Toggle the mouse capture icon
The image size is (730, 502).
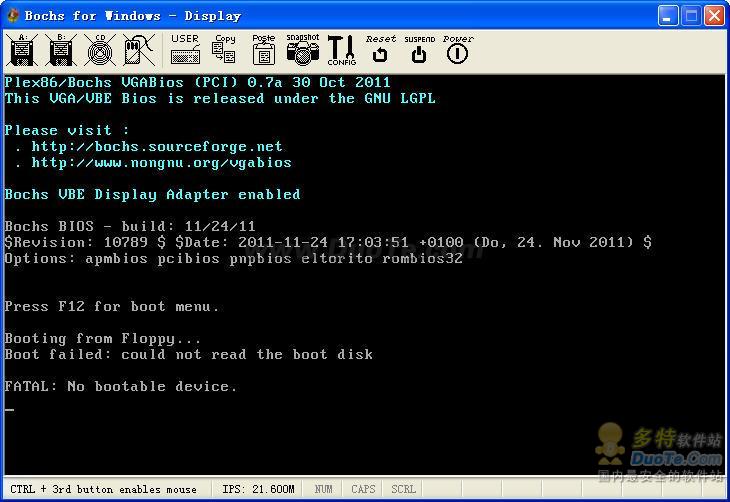(x=139, y=50)
